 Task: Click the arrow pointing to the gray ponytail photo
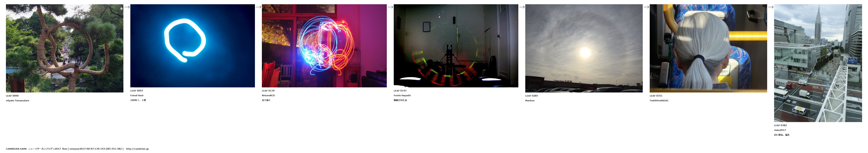click(x=646, y=7)
